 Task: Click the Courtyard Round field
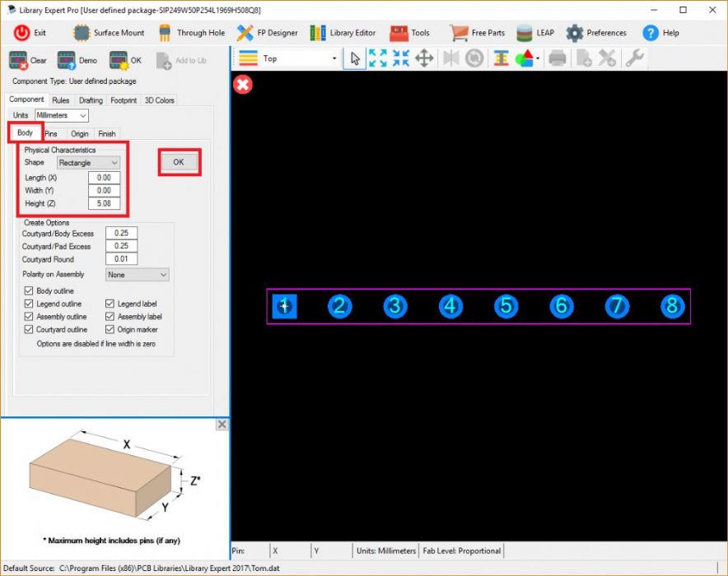click(121, 258)
